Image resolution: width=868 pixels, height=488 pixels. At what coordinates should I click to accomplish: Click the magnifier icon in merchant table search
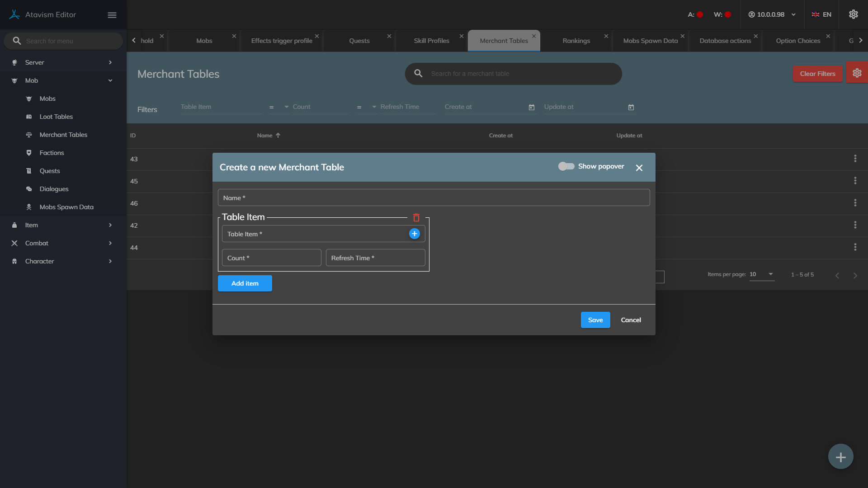[x=418, y=73]
